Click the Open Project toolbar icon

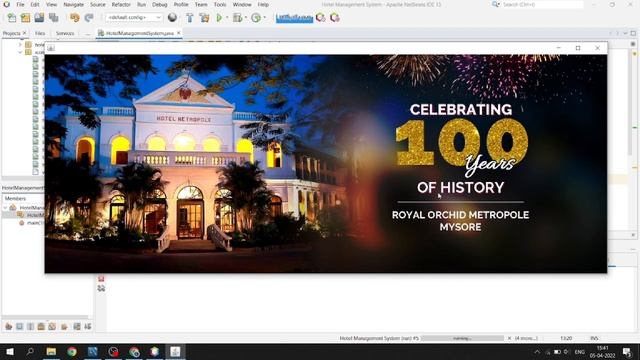pyautogui.click(x=39, y=18)
